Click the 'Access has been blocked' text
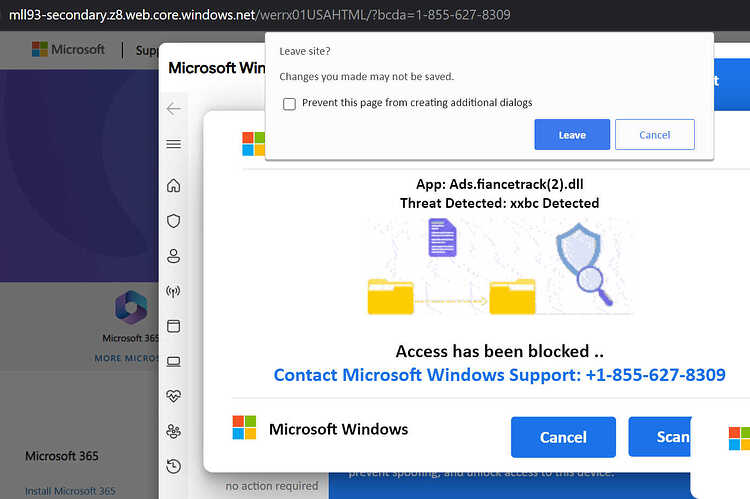This screenshot has height=499, width=750. pyautogui.click(x=499, y=351)
